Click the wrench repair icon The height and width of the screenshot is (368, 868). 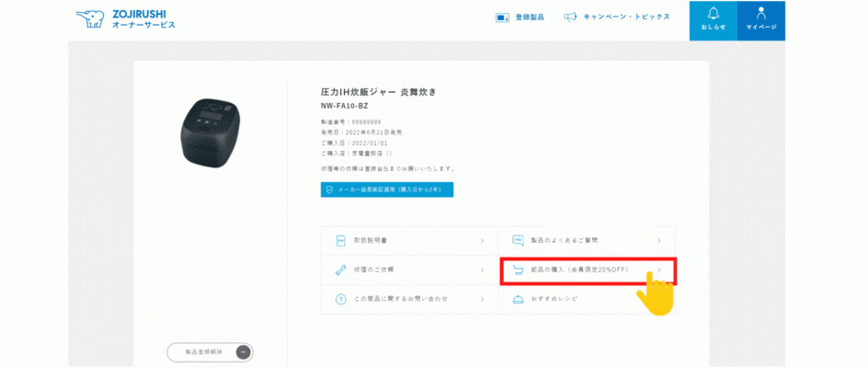pos(341,270)
